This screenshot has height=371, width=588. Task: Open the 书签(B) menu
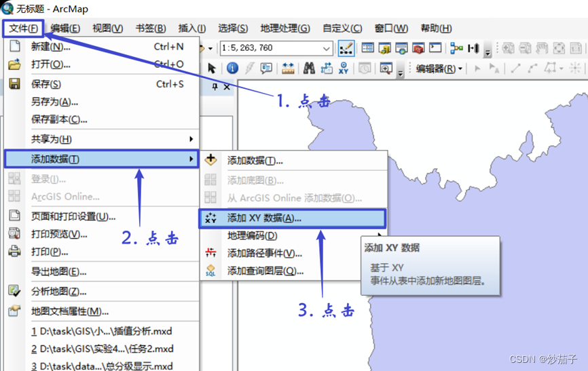(x=150, y=28)
